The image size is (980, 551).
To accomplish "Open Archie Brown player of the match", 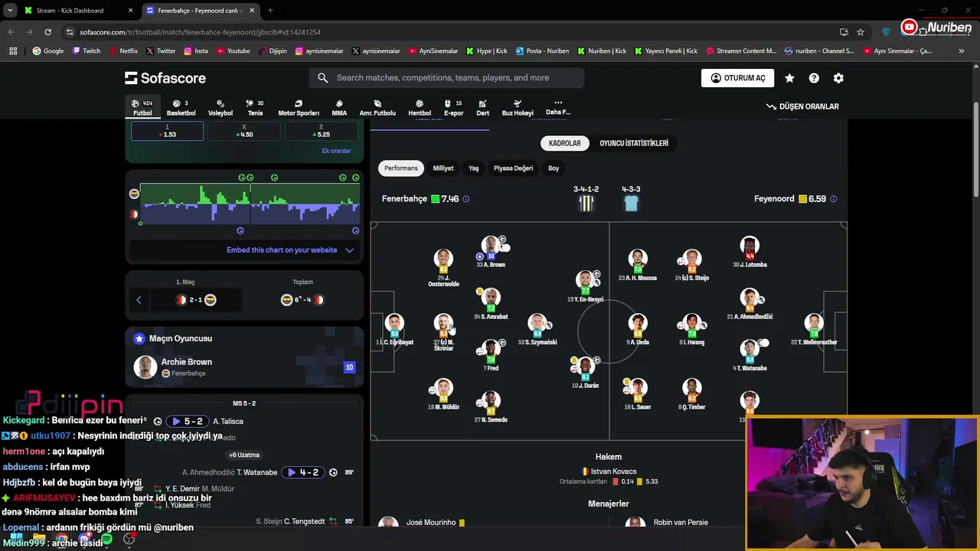I will [x=244, y=367].
